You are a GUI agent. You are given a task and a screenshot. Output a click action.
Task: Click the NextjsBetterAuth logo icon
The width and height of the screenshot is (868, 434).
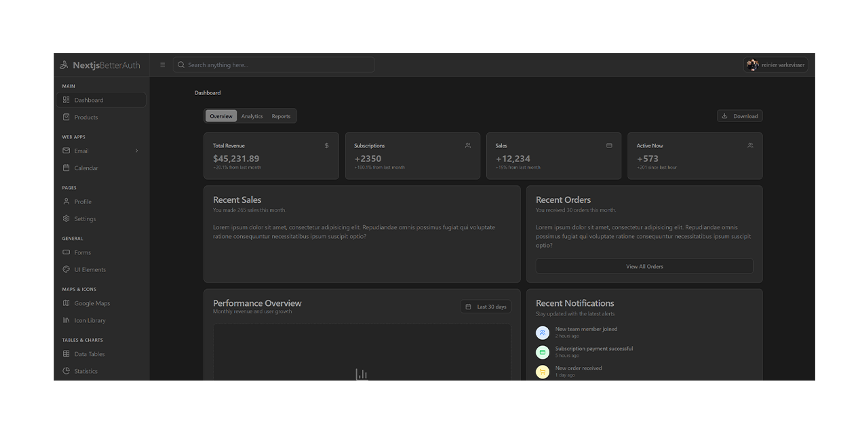click(64, 65)
